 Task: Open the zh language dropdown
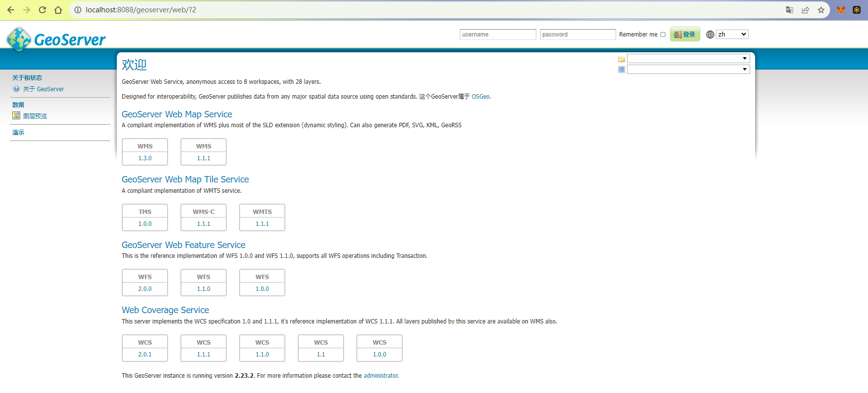click(732, 35)
